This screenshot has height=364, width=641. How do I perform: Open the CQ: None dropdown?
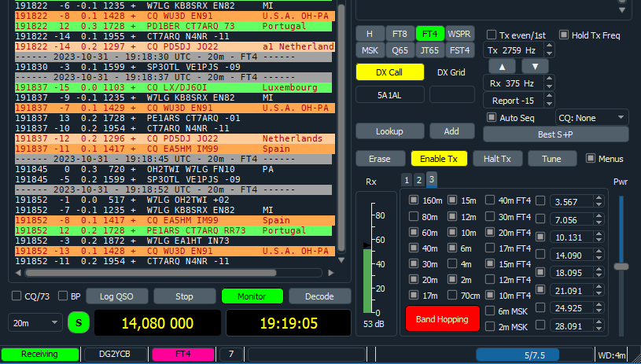[591, 117]
